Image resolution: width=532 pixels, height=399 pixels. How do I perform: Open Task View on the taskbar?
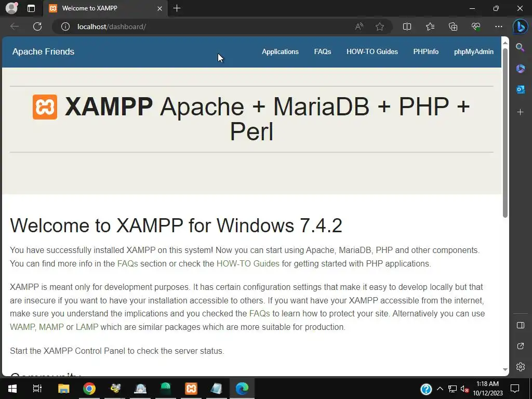pyautogui.click(x=37, y=389)
